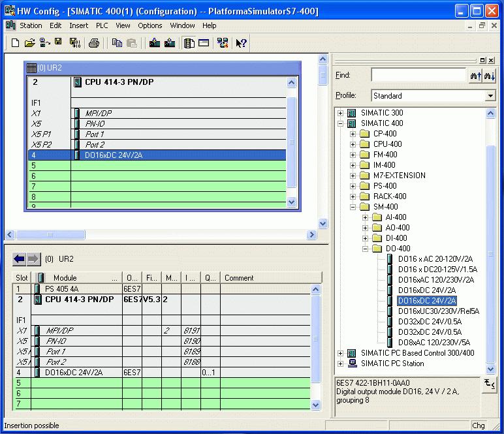The width and height of the screenshot is (504, 434).
Task: Expand the AI-400 folder
Action: [365, 217]
